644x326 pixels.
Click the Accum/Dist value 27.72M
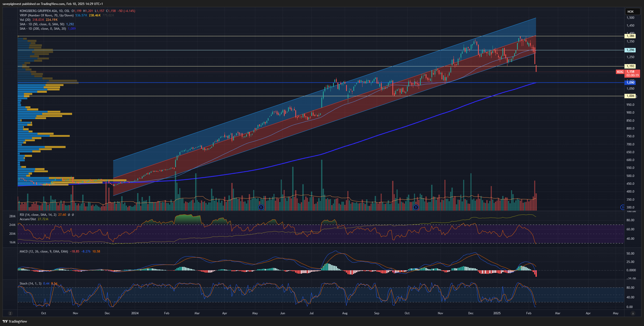(43, 219)
